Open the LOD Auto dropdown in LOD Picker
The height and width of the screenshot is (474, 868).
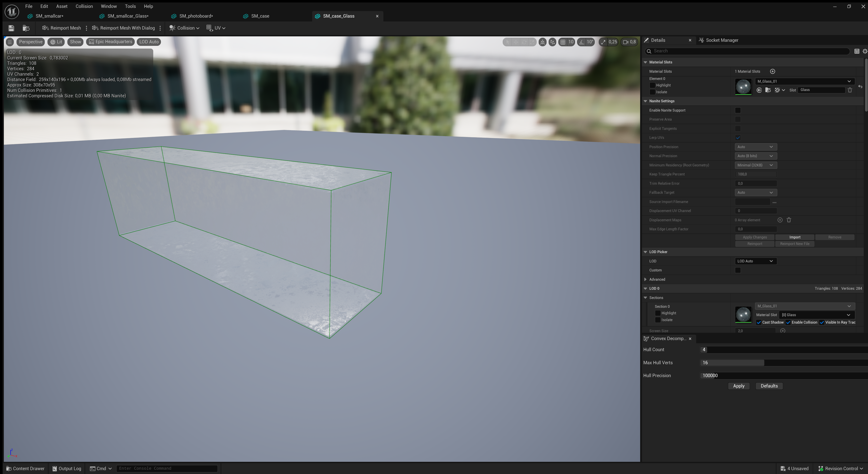point(756,261)
